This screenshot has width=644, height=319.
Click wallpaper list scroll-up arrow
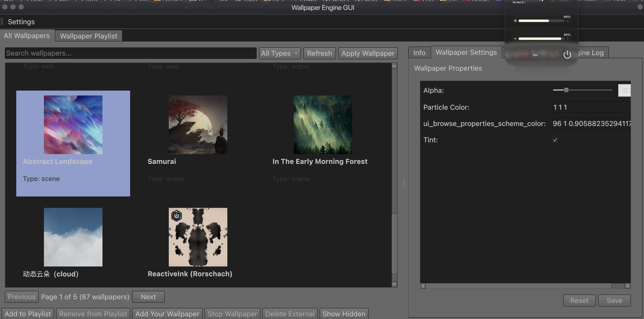coord(394,66)
